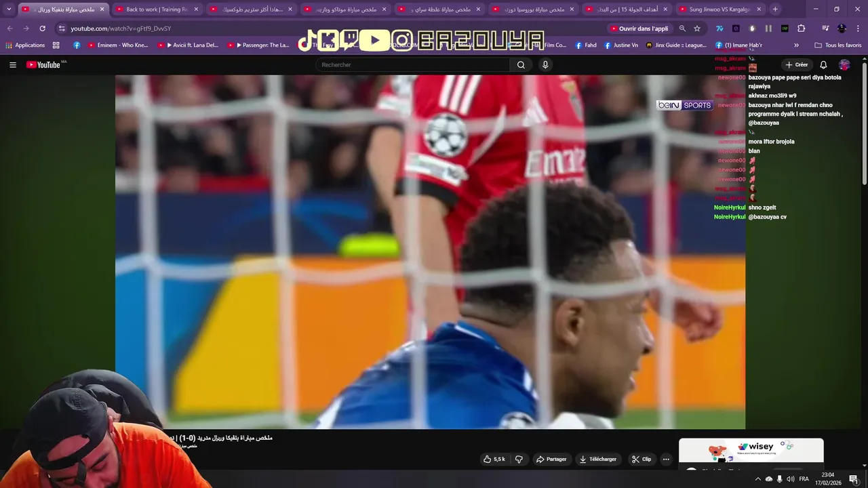Click the URL address bar

point(332,28)
